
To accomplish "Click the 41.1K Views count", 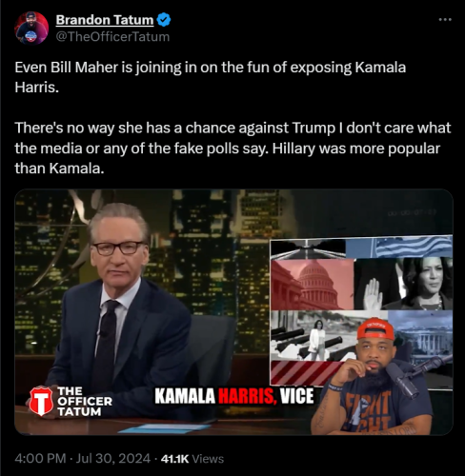I will (x=192, y=459).
